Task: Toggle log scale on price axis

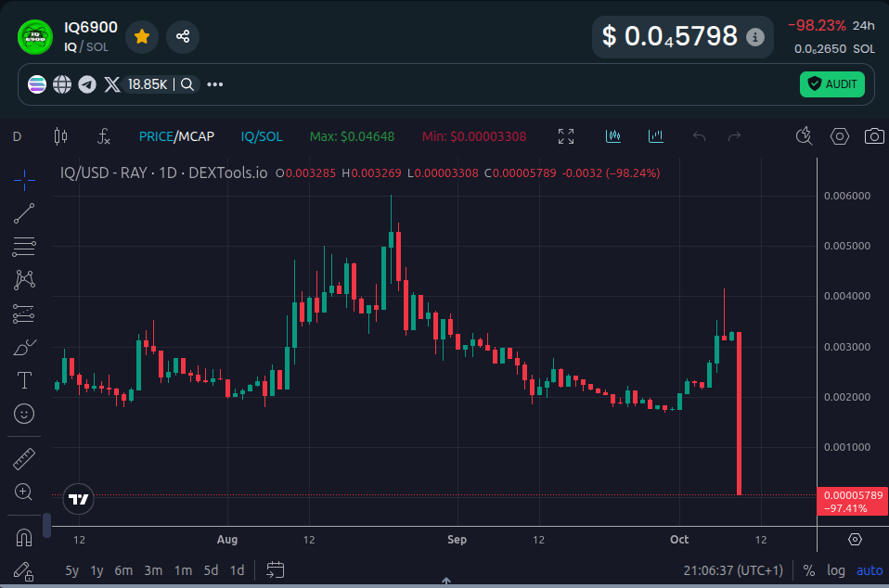Action: [836, 570]
